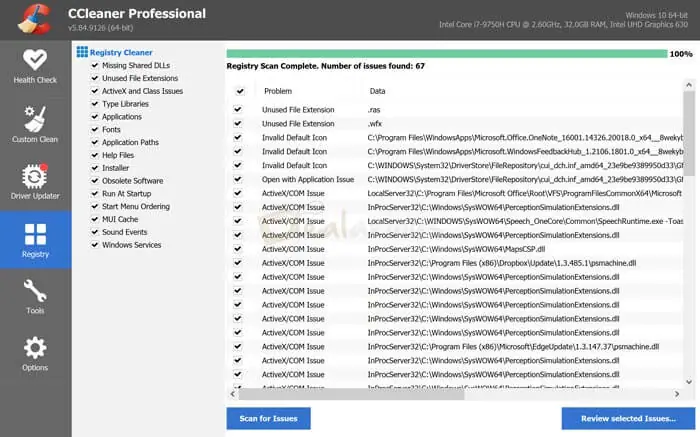
Task: Click horizontal scrollbar left arrow
Action: tap(233, 394)
